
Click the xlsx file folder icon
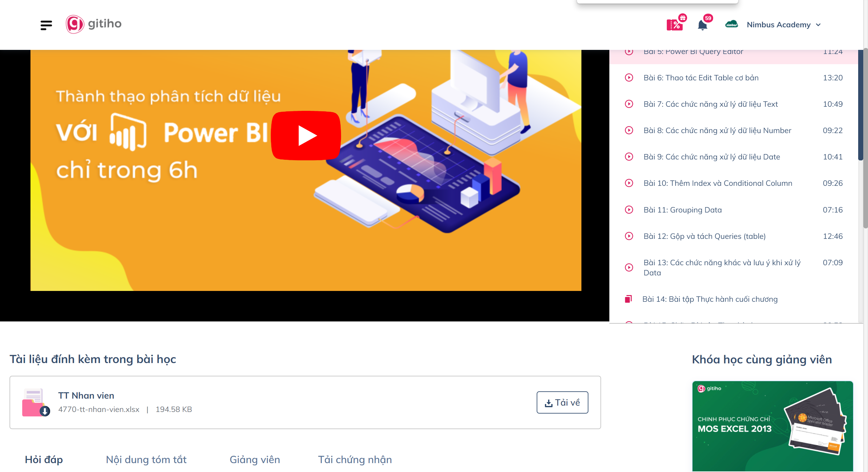(x=36, y=402)
